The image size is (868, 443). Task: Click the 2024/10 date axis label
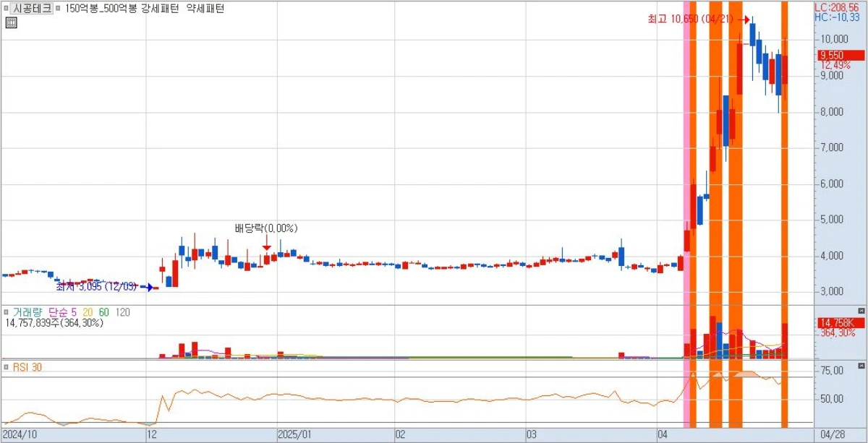[x=20, y=435]
